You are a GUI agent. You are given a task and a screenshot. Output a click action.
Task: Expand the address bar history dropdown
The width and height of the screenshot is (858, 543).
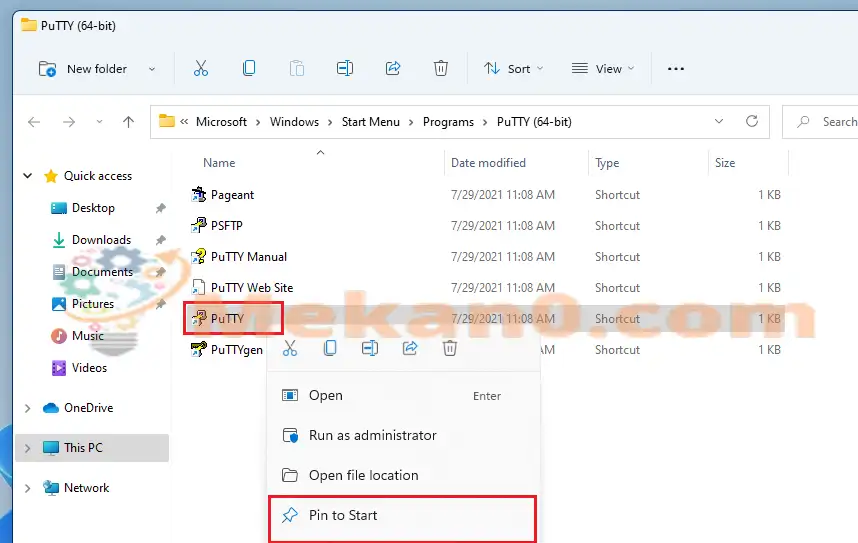pyautogui.click(x=719, y=121)
